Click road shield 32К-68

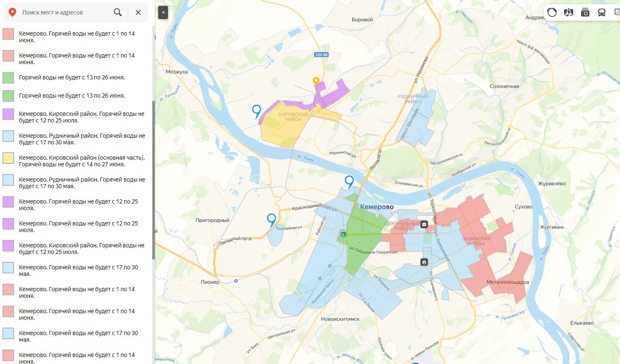tap(321, 55)
